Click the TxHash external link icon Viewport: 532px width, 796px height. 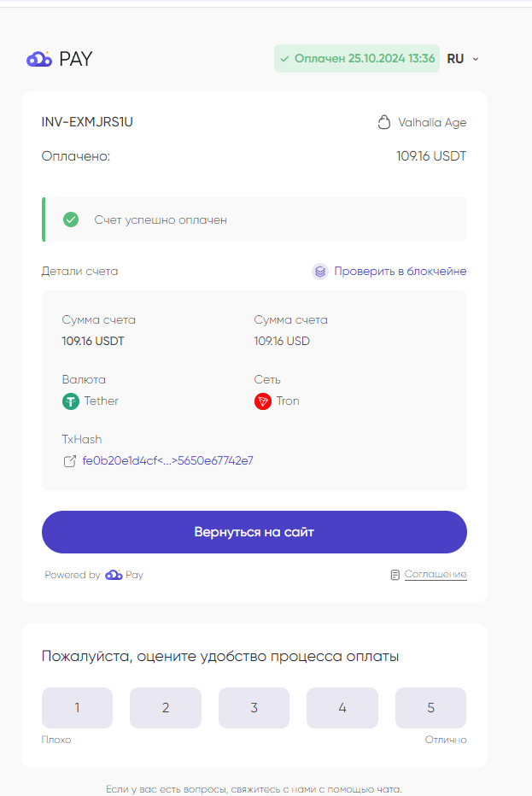[70, 461]
